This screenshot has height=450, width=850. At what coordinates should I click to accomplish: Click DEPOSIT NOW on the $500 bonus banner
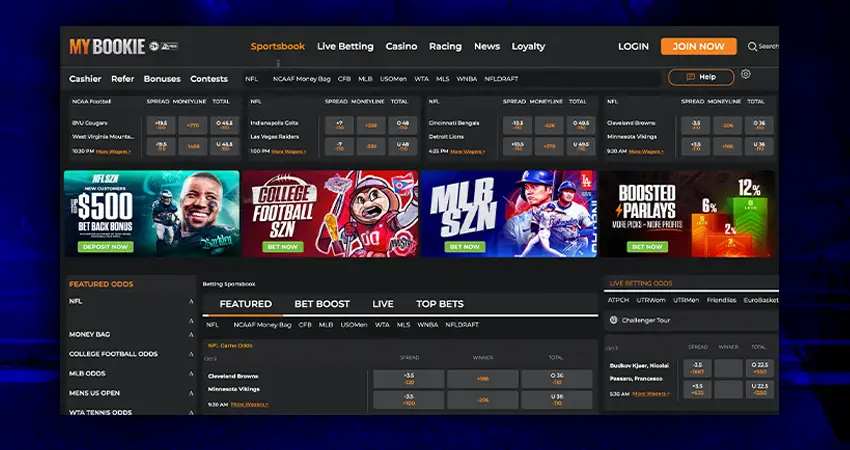click(x=105, y=247)
